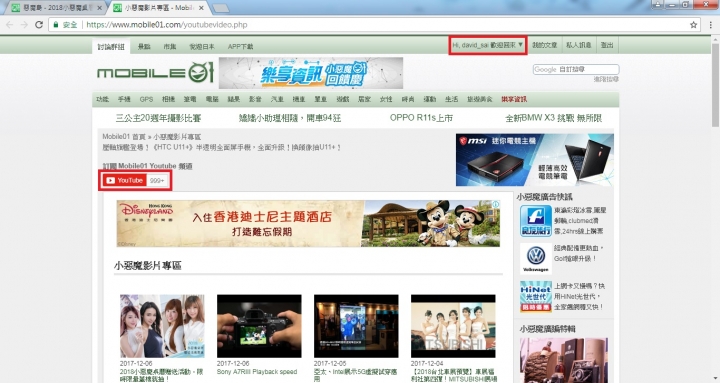Click the 999+ subscriber count badge
The image size is (720, 383).
(157, 180)
